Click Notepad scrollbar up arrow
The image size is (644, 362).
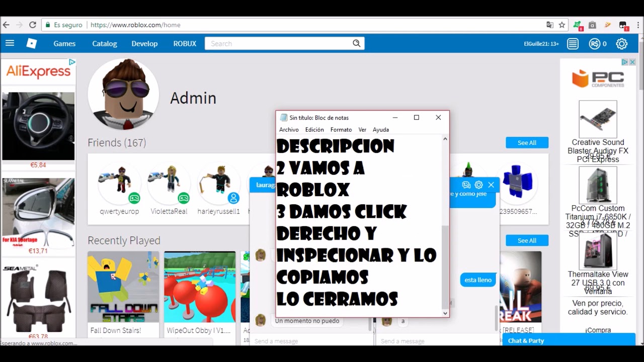445,139
